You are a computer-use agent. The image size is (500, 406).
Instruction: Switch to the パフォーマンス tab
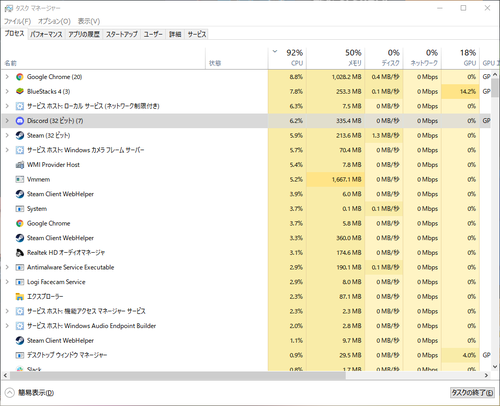(x=46, y=34)
